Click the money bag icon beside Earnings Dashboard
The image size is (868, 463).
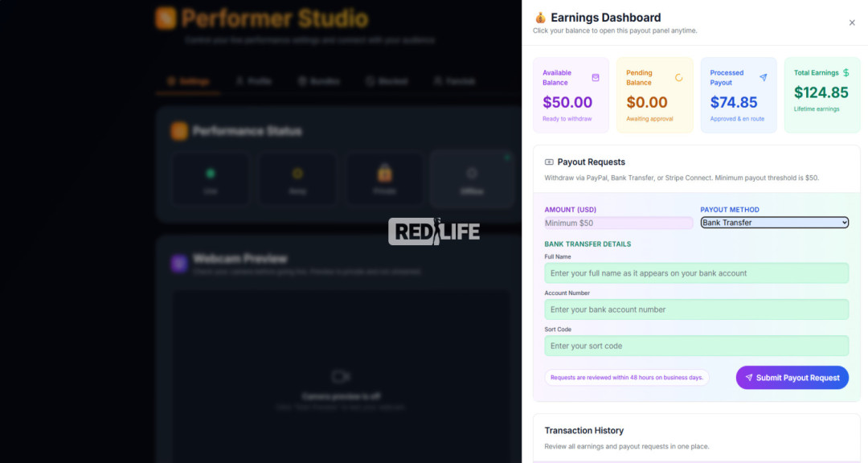[540, 18]
